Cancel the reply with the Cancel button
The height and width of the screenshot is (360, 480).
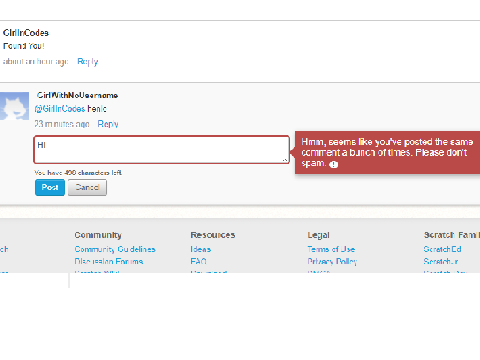point(87,187)
